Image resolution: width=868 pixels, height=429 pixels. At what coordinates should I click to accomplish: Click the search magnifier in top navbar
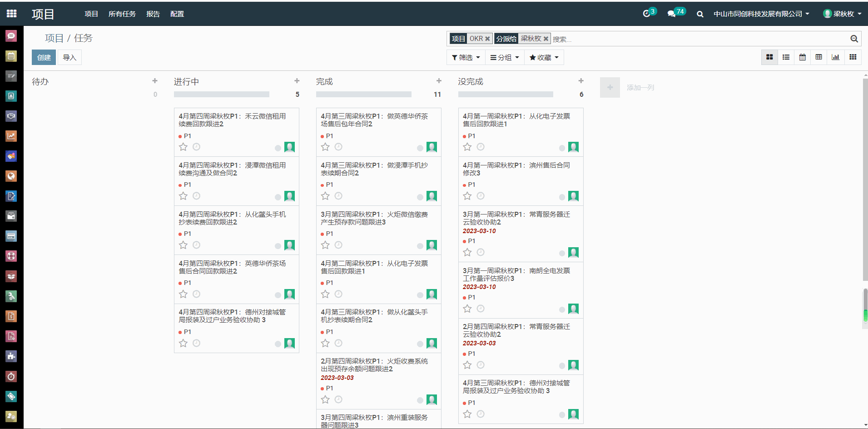700,14
